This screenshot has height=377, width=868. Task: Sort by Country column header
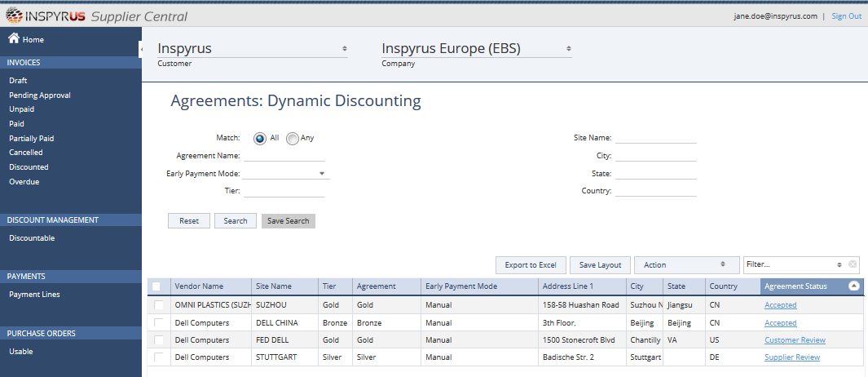733,286
